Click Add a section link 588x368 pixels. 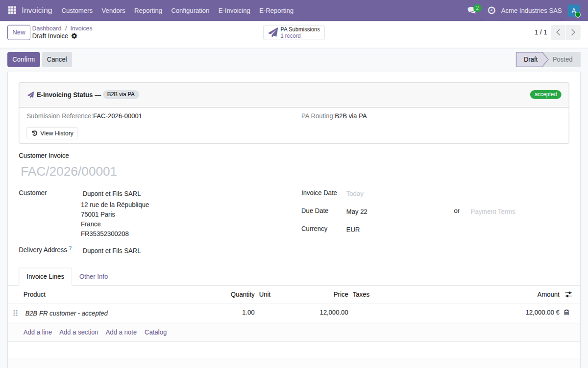[x=79, y=332]
